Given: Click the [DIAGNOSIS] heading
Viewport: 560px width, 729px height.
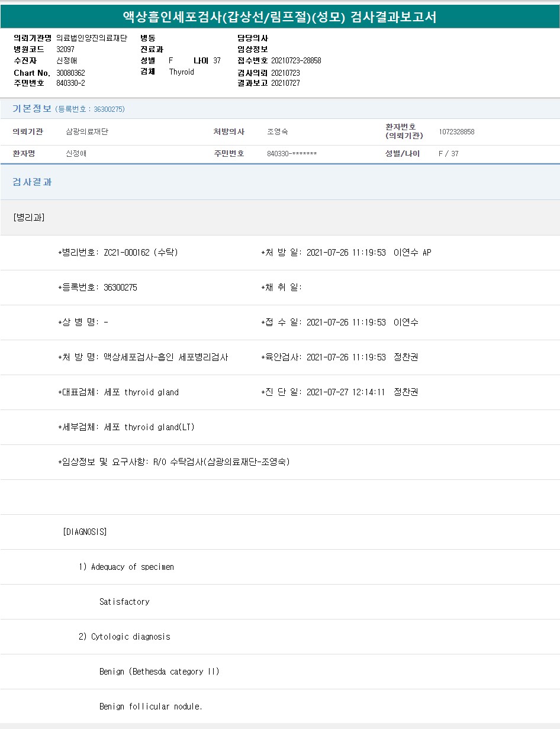Looking at the screenshot, I should coord(85,532).
